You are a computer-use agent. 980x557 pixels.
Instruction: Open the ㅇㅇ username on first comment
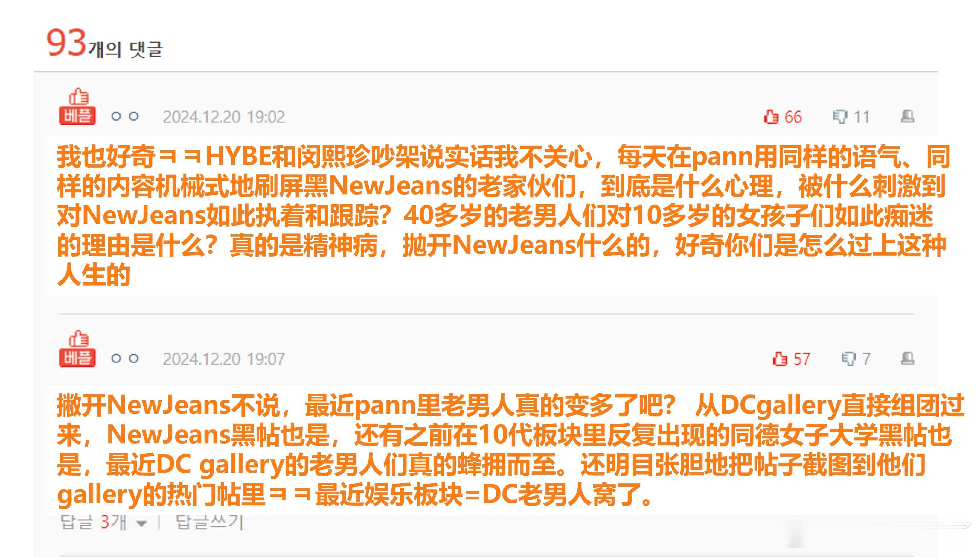pos(125,116)
